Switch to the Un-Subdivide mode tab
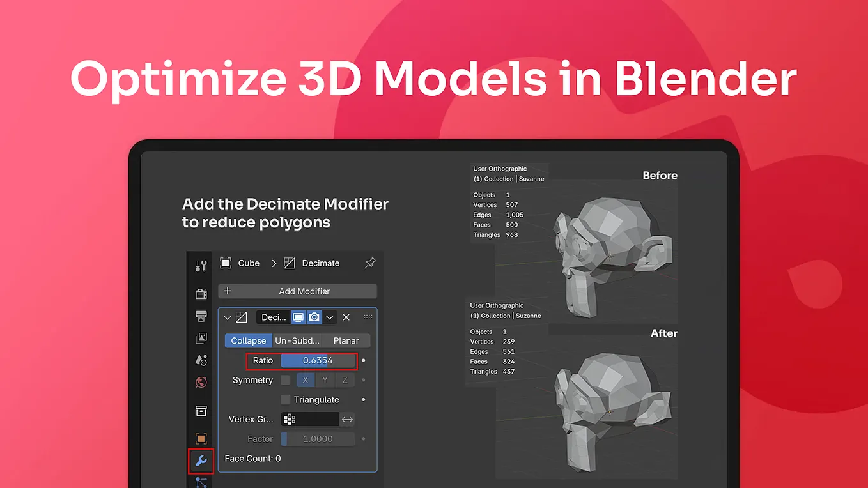This screenshot has width=868, height=488. pyautogui.click(x=297, y=340)
